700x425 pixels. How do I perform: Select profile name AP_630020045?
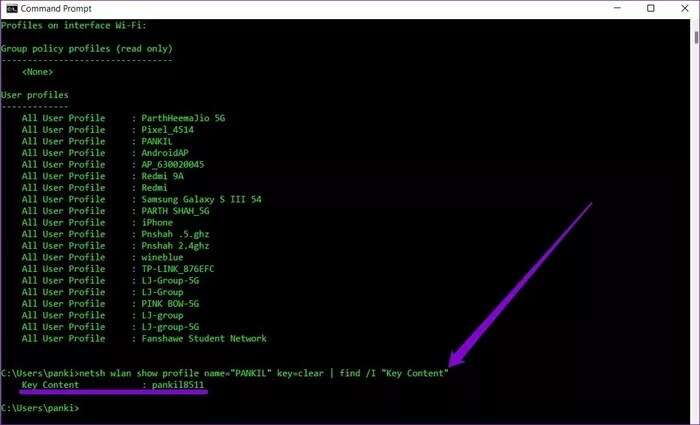[173, 165]
